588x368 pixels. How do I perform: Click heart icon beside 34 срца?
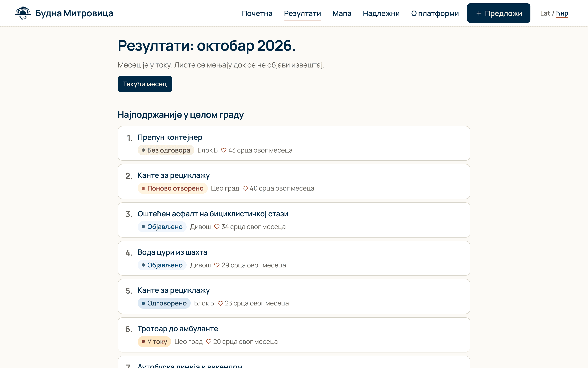(x=217, y=227)
